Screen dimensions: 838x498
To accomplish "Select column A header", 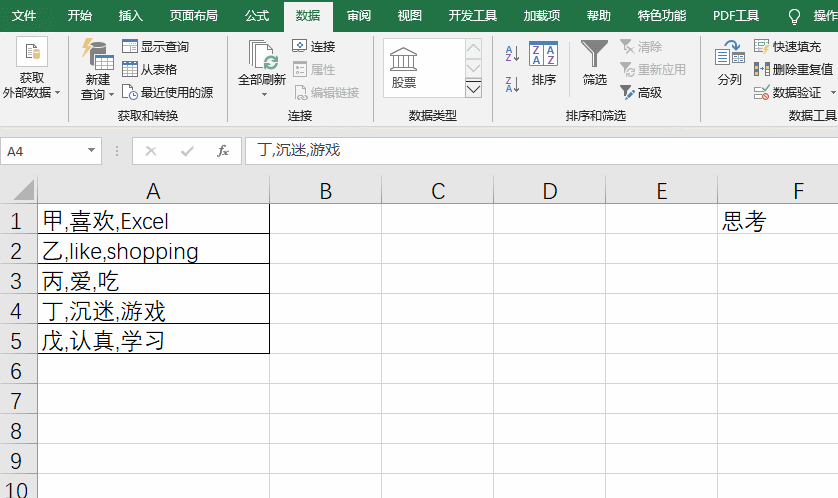I will 153,191.
